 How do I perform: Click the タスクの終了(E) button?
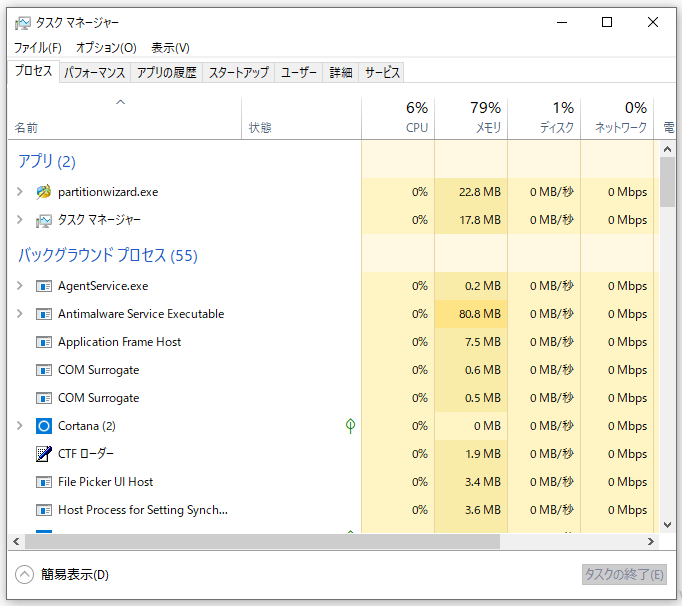pyautogui.click(x=624, y=575)
